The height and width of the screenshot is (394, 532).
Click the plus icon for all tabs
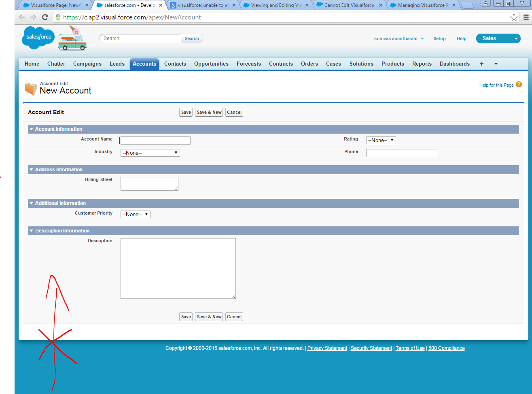tap(481, 64)
